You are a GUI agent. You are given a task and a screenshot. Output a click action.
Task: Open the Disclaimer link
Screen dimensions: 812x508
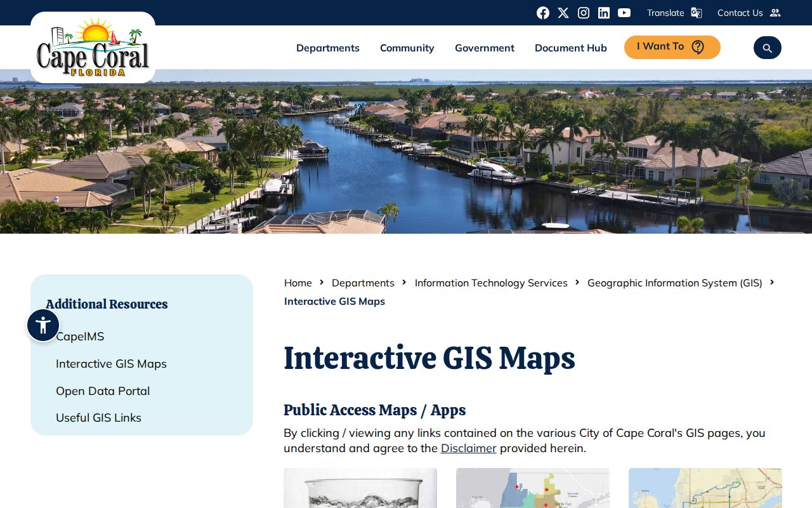coord(469,448)
